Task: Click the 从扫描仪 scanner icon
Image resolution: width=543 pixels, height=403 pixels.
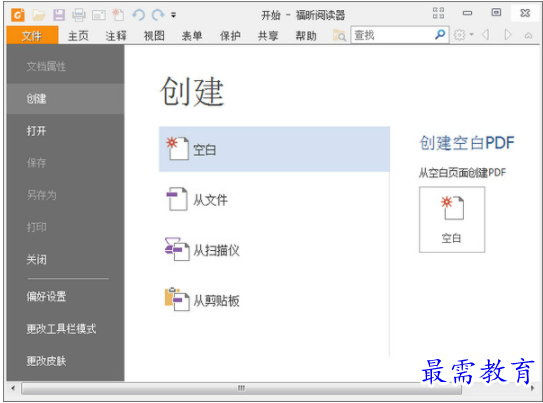Action: point(177,249)
